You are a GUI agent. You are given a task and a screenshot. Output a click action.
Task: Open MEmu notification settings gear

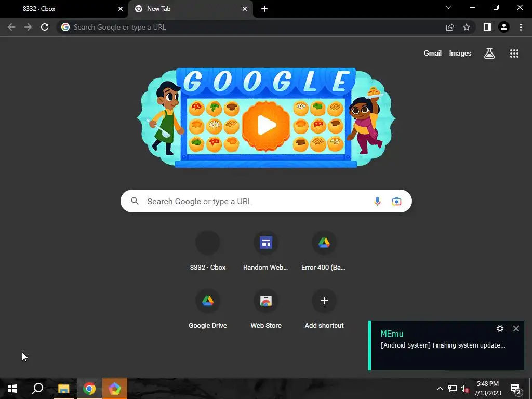(x=500, y=328)
